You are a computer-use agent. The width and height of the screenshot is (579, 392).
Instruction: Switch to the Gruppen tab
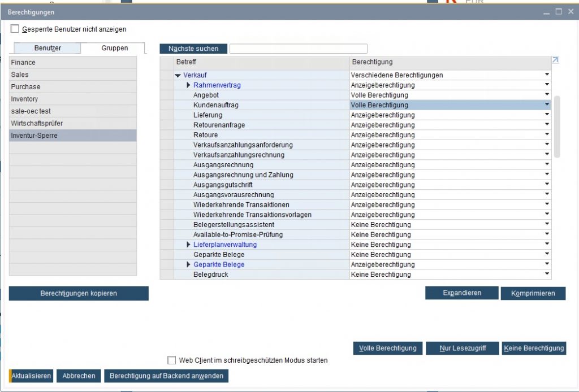point(115,49)
